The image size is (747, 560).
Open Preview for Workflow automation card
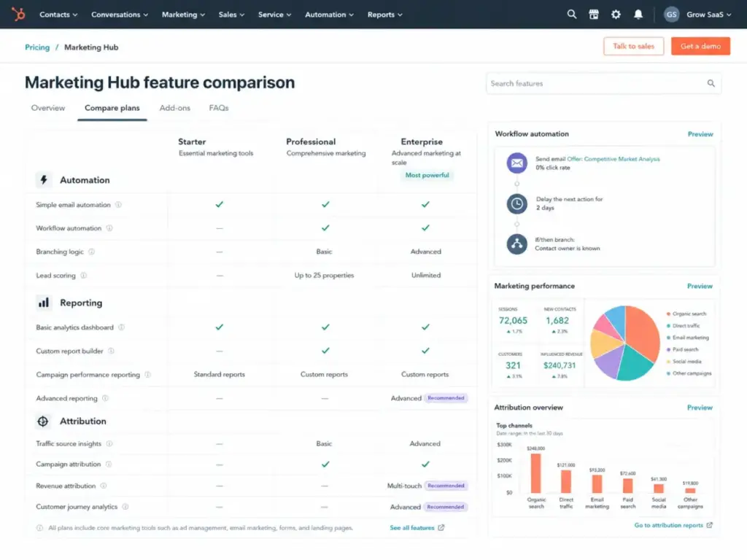[700, 134]
